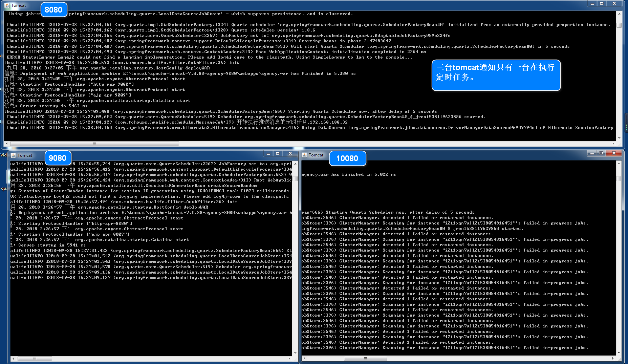Minimize the 10080 Tomcat console window
The height and width of the screenshot is (364, 628).
tap(592, 153)
